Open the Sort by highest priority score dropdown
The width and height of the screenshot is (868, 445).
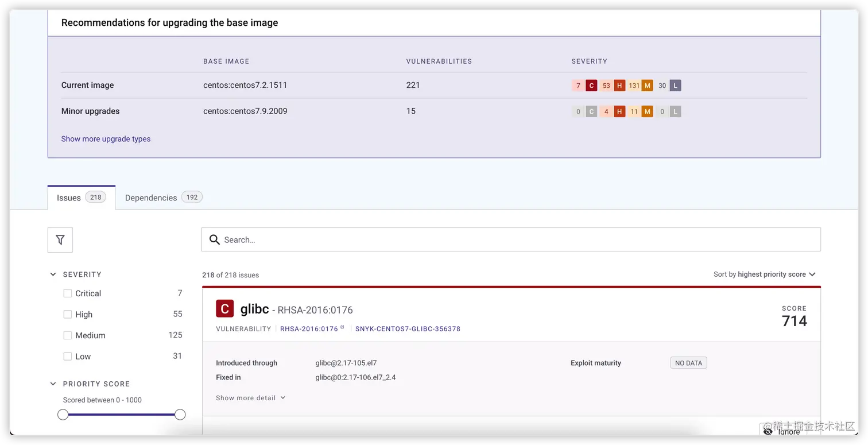tap(764, 274)
